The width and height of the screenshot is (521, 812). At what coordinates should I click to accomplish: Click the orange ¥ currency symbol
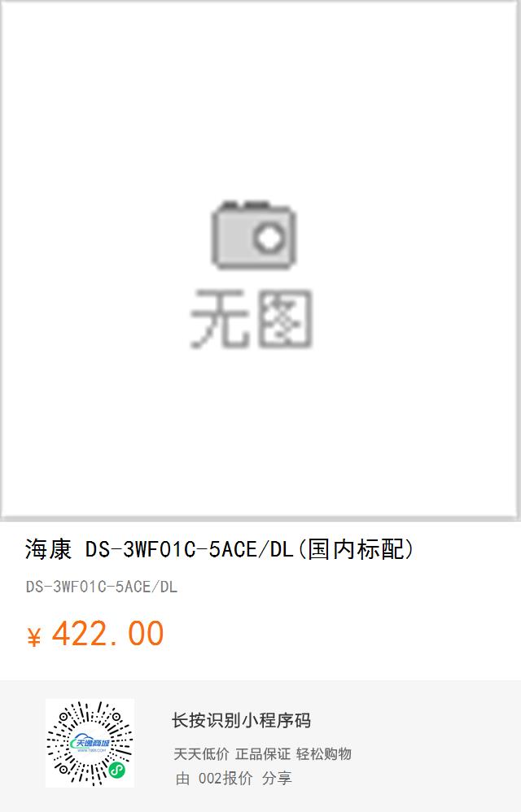33,637
